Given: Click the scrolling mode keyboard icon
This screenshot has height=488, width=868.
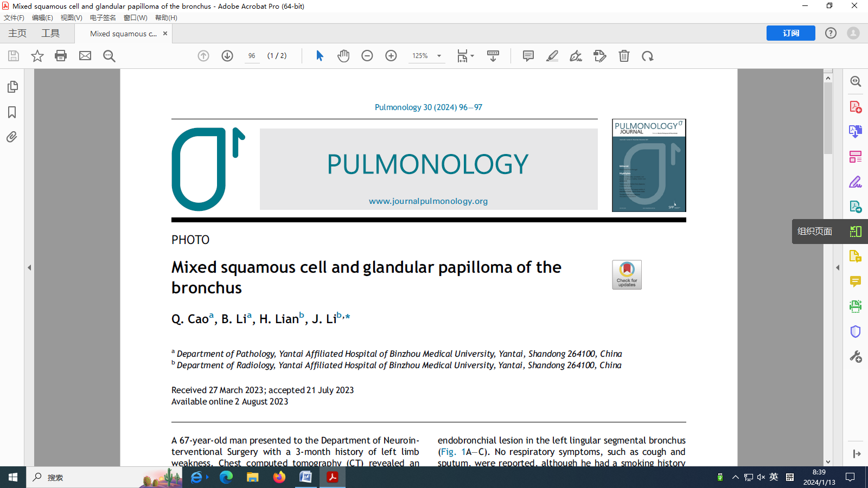Looking at the screenshot, I should [493, 56].
